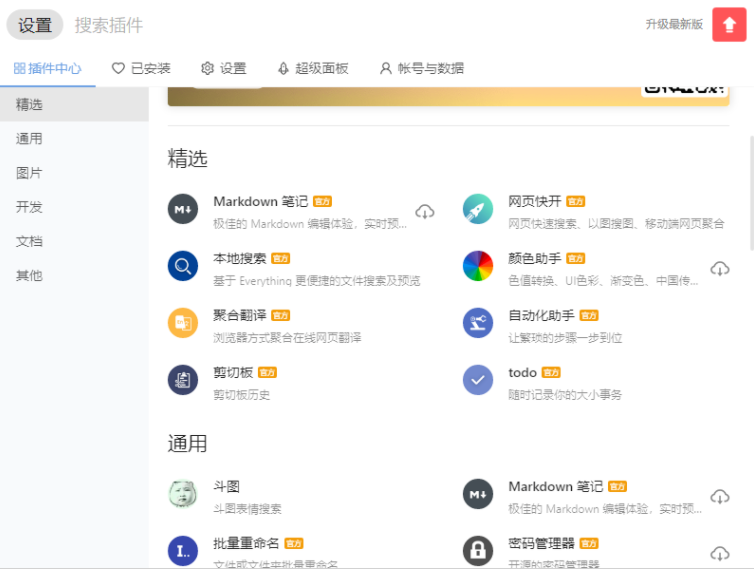Click the 升级最新版 link text
This screenshot has height=572, width=754.
coord(674,24)
